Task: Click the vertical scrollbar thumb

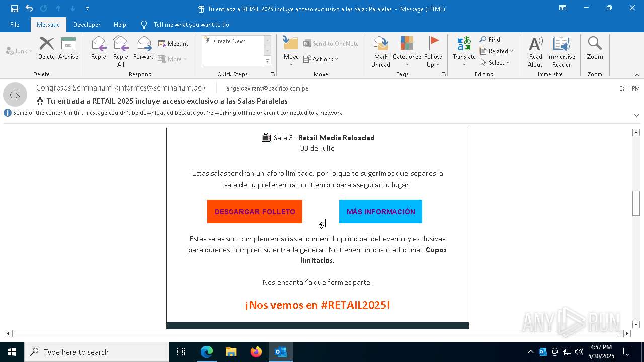Action: [x=636, y=203]
